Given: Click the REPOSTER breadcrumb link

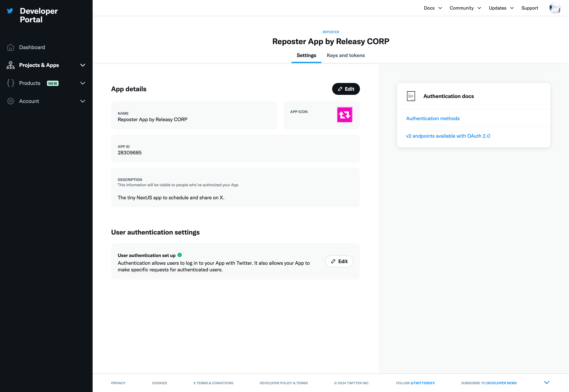Looking at the screenshot, I should (331, 32).
